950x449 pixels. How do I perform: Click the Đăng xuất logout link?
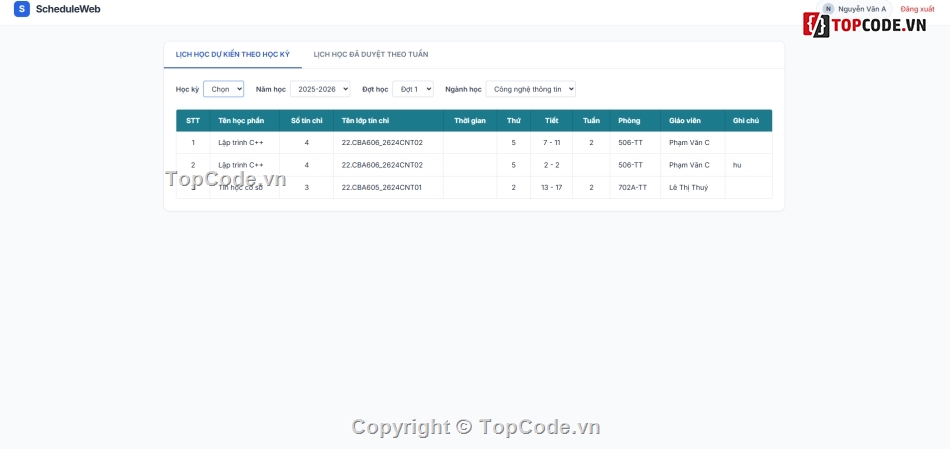[917, 9]
